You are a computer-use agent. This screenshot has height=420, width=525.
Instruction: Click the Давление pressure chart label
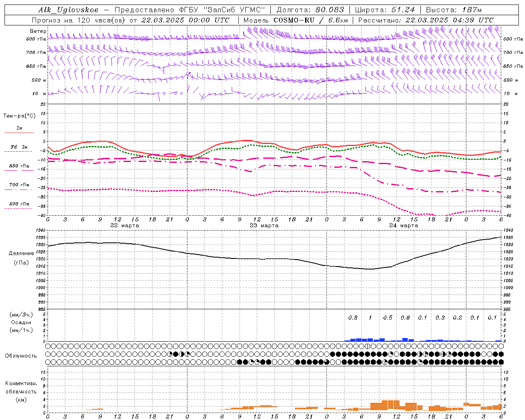[x=21, y=253]
